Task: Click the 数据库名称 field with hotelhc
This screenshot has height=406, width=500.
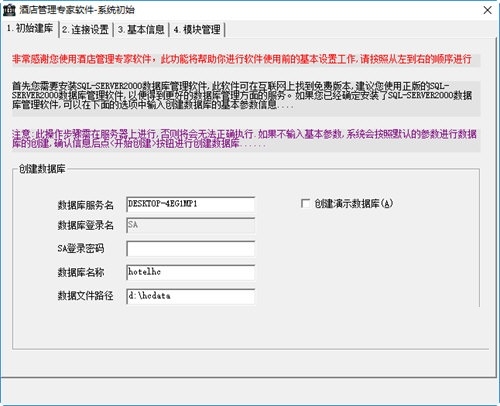Action: (191, 272)
